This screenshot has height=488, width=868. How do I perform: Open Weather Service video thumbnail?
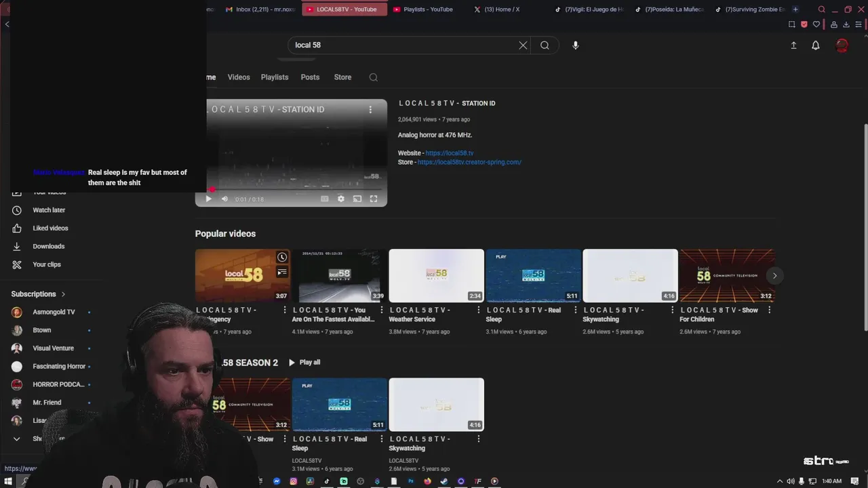(x=437, y=276)
